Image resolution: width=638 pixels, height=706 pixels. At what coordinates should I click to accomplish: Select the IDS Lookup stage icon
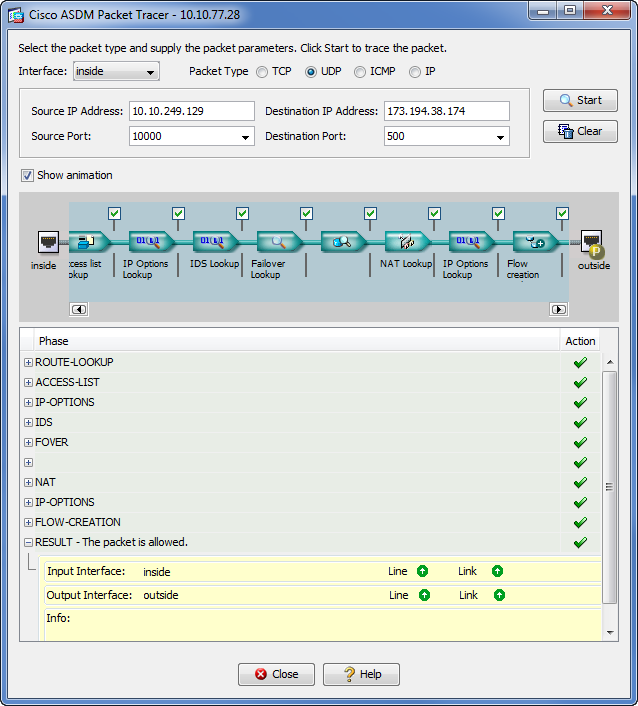pos(216,242)
